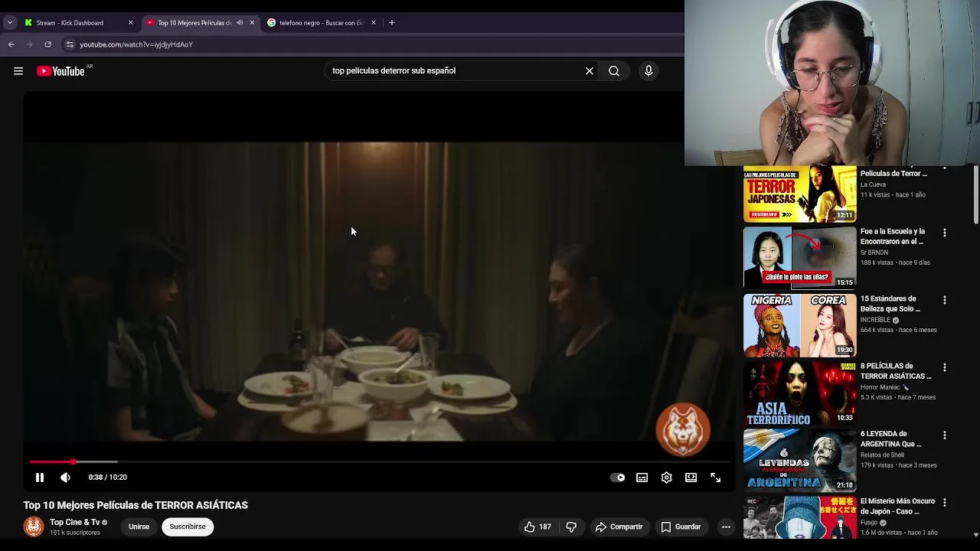Open tab search dropdown arrow
This screenshot has width=980, height=551.
(10, 23)
